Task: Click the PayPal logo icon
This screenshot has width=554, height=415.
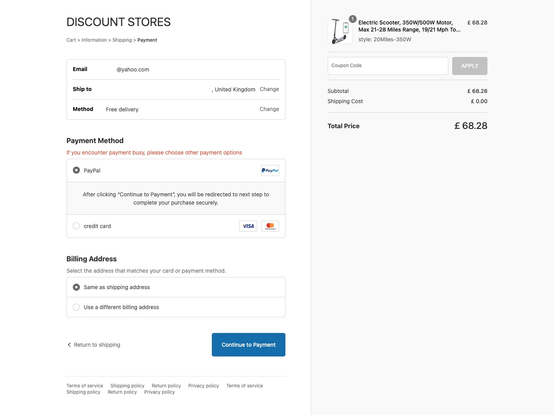Action: 270,170
